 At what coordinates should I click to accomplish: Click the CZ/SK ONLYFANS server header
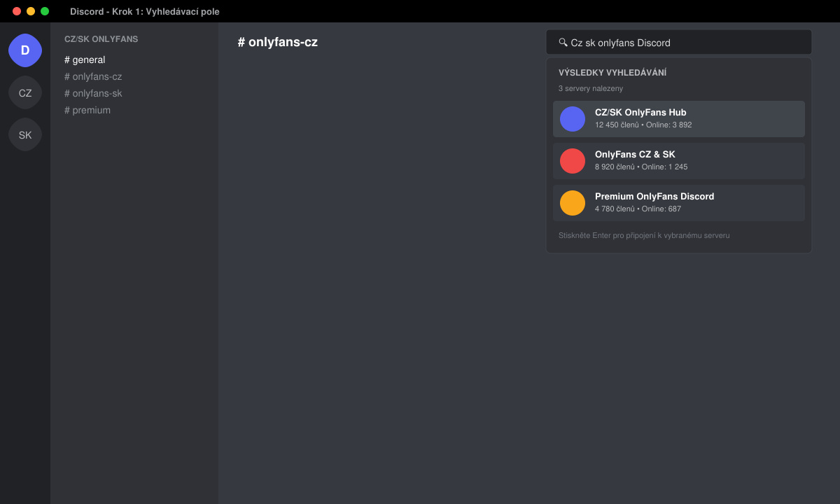(x=101, y=39)
